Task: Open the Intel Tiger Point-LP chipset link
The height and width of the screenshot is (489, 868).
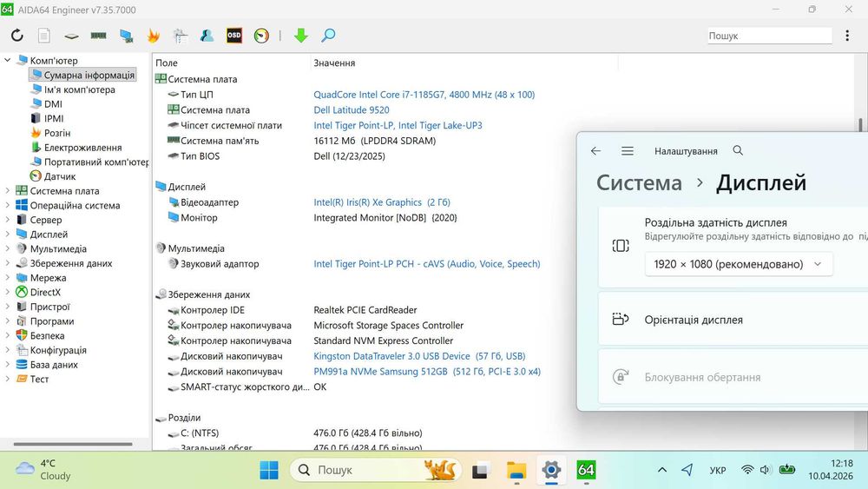Action: (398, 125)
